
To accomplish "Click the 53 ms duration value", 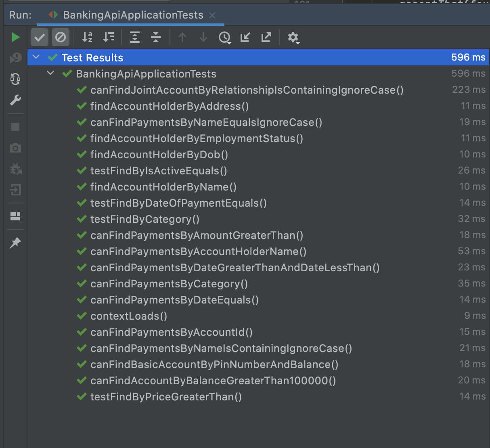I will pos(472,251).
